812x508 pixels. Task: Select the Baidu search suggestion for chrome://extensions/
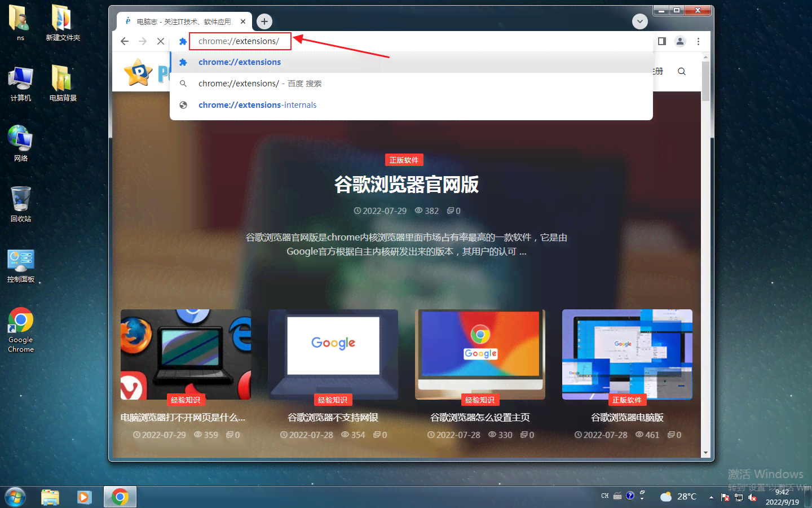click(x=411, y=84)
